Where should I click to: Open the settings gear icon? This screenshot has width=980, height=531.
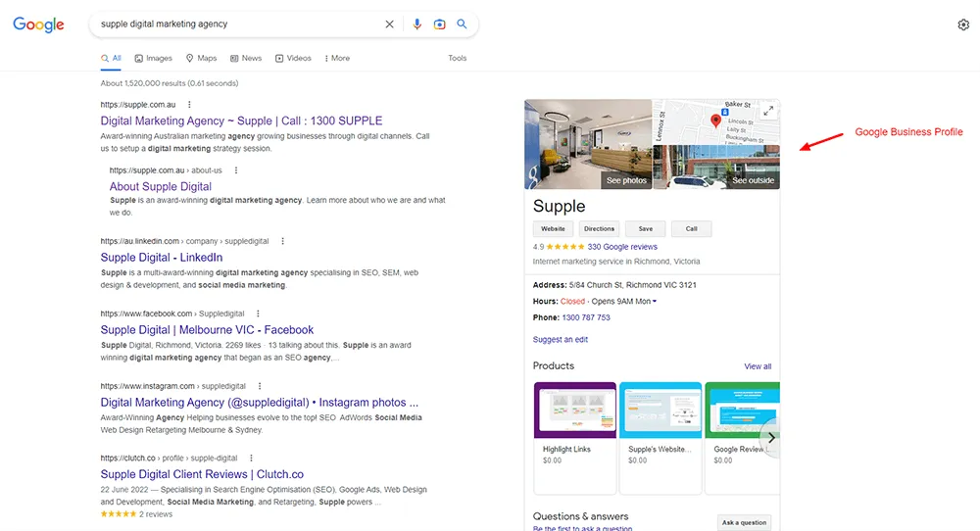pyautogui.click(x=963, y=24)
